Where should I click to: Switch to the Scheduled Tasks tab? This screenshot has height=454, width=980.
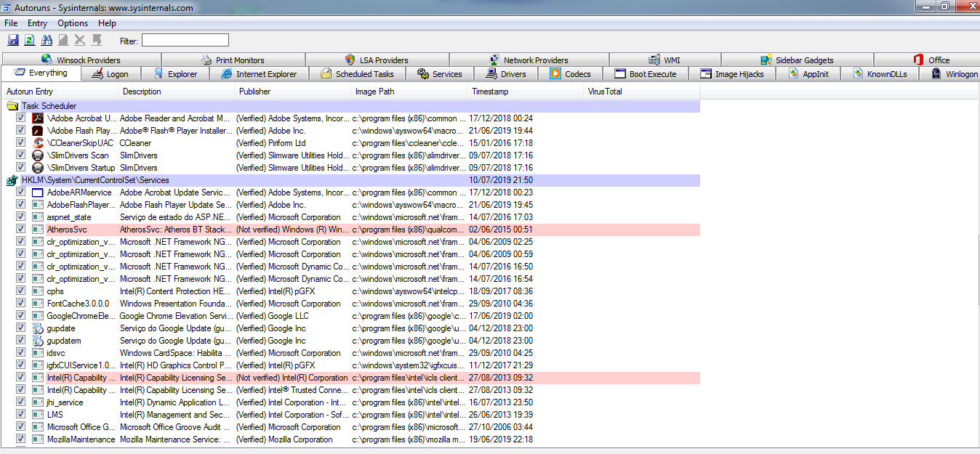(x=358, y=74)
